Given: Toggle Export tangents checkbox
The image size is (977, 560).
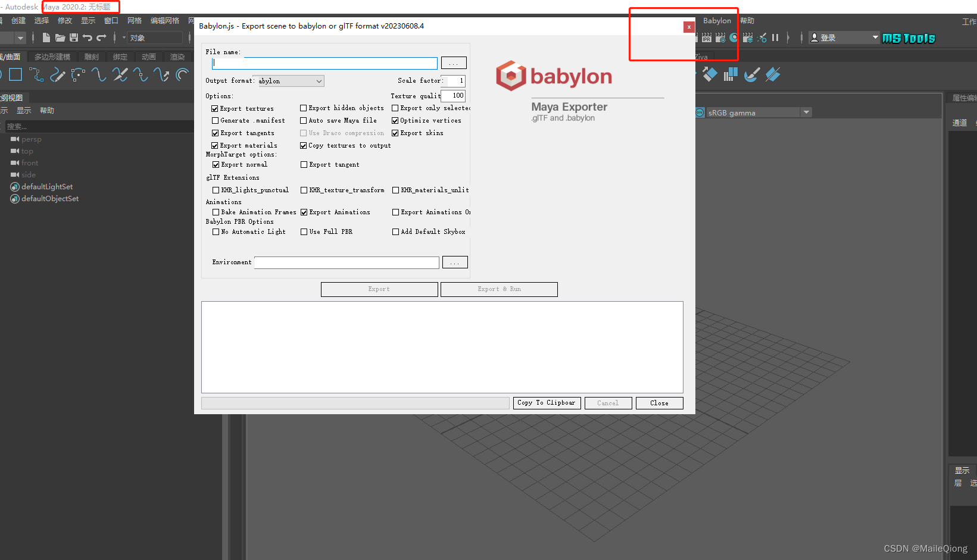Looking at the screenshot, I should click(x=215, y=133).
